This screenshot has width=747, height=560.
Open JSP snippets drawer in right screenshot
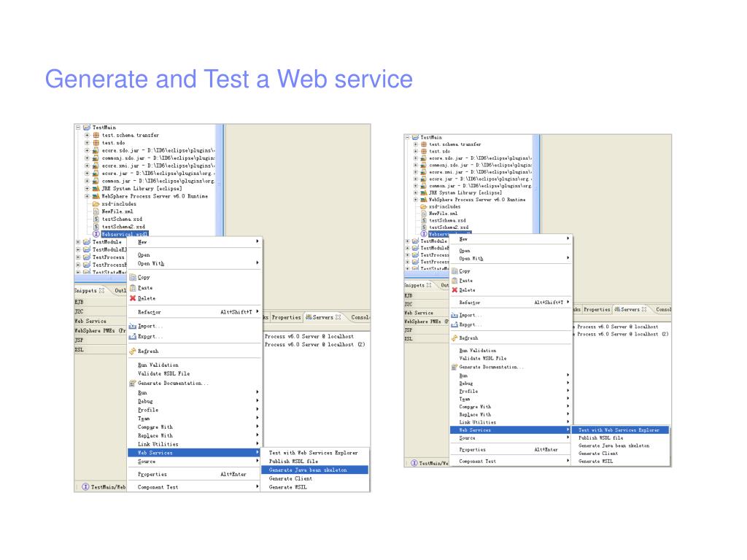pyautogui.click(x=427, y=330)
